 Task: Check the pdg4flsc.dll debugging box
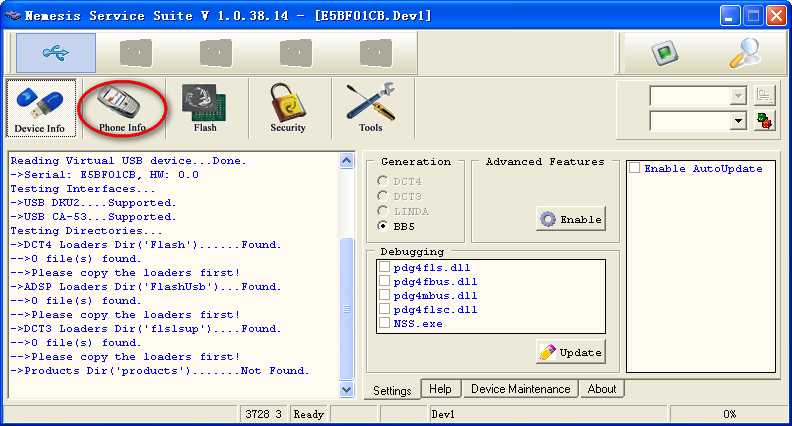point(384,309)
